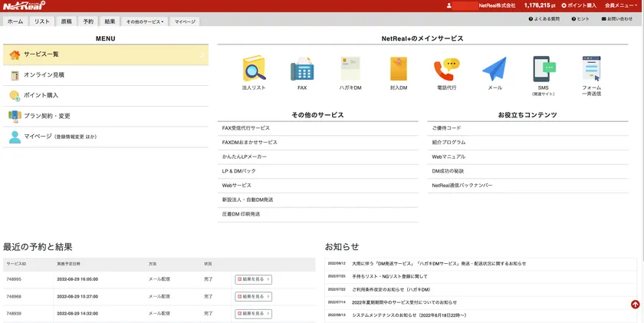Select オンライン見積 in the side menu
Screen dimensions: 644x323
tap(44, 75)
